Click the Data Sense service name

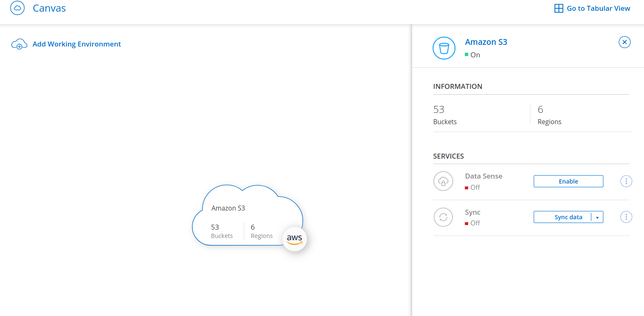pyautogui.click(x=484, y=176)
